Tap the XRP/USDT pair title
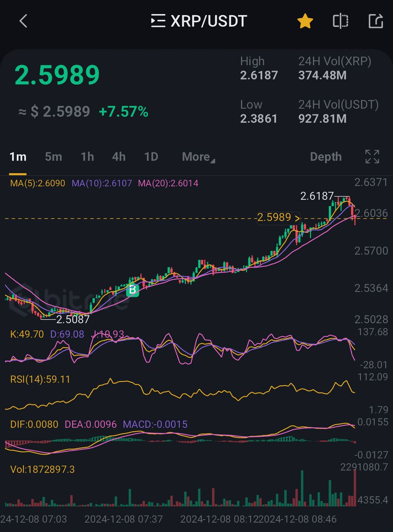Screen dimensions: 393x532 coord(209,21)
